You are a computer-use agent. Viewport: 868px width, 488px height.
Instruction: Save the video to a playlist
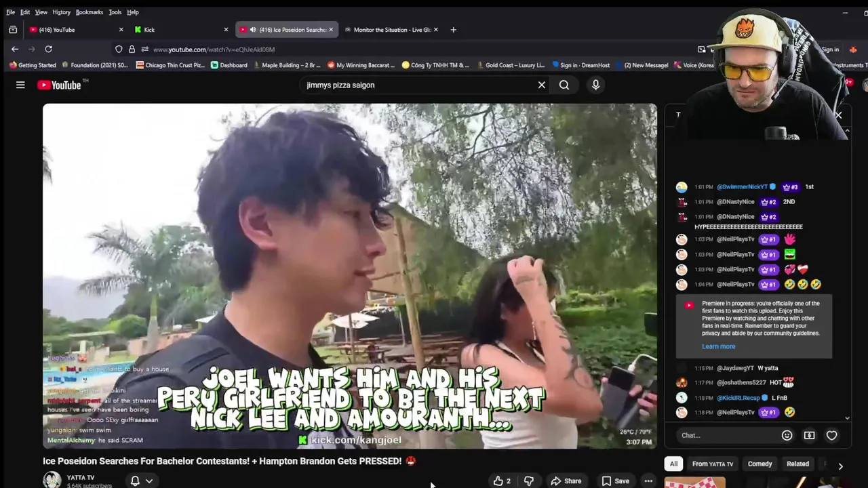[x=615, y=481]
